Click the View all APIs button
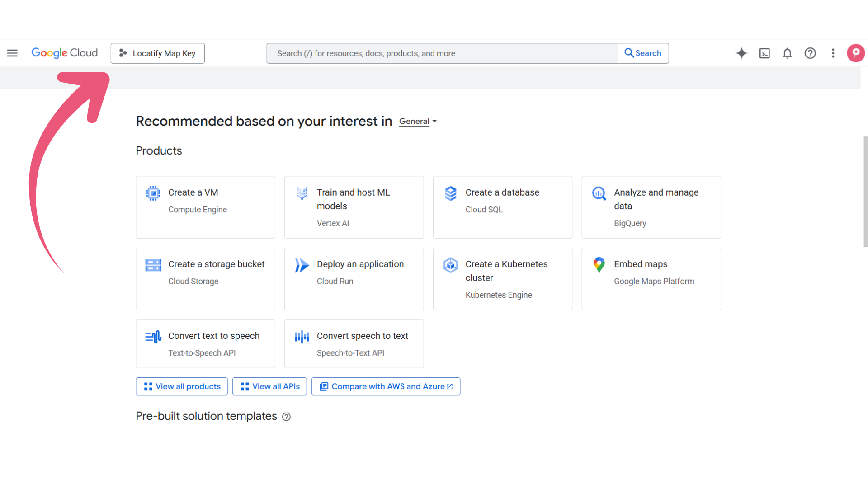The height and width of the screenshot is (488, 868). pyautogui.click(x=269, y=386)
